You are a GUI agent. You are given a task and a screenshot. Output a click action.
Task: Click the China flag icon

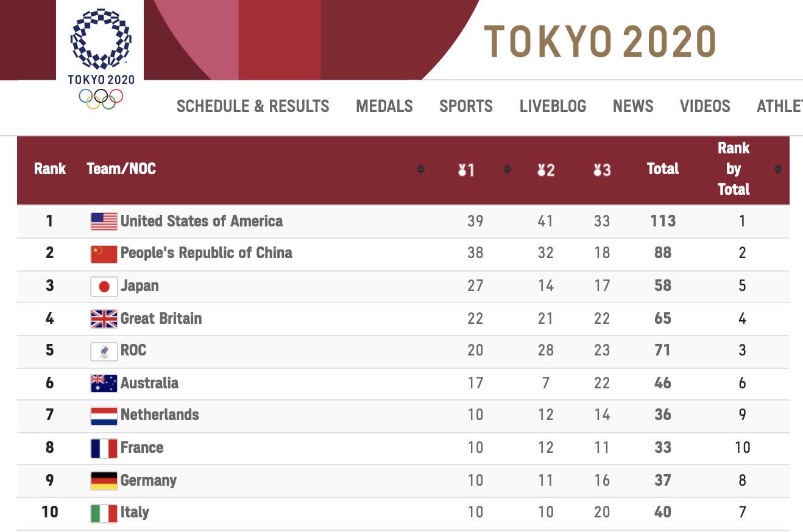pos(104,254)
